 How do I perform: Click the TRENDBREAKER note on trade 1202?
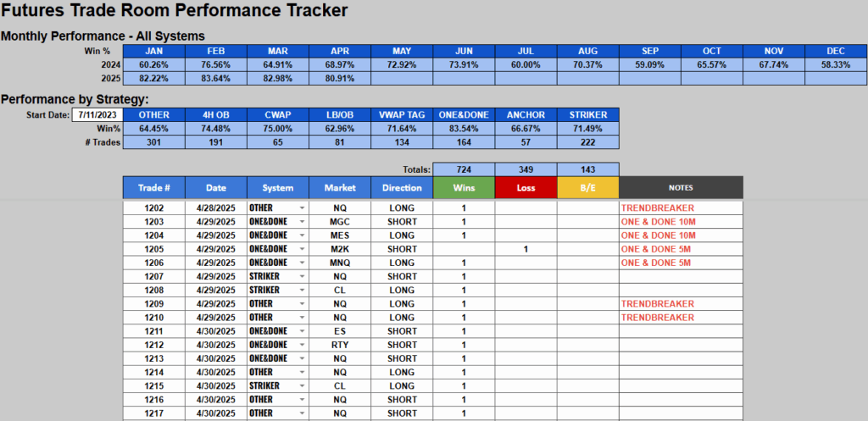tap(658, 208)
